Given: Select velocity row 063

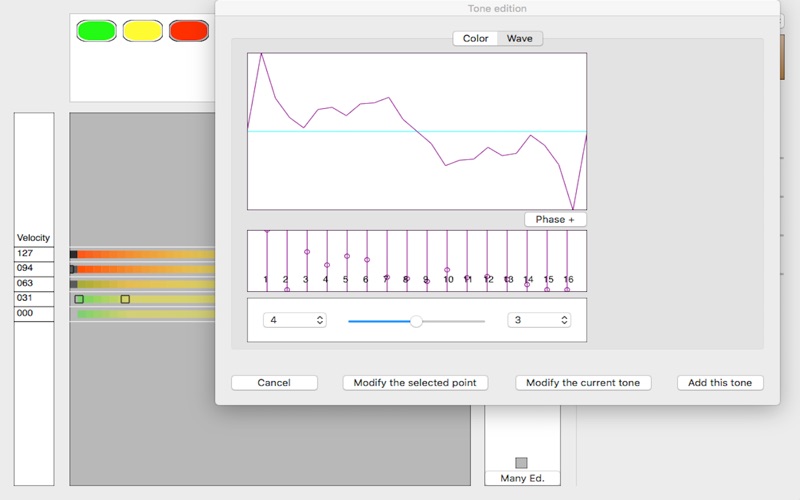Looking at the screenshot, I should [x=34, y=283].
